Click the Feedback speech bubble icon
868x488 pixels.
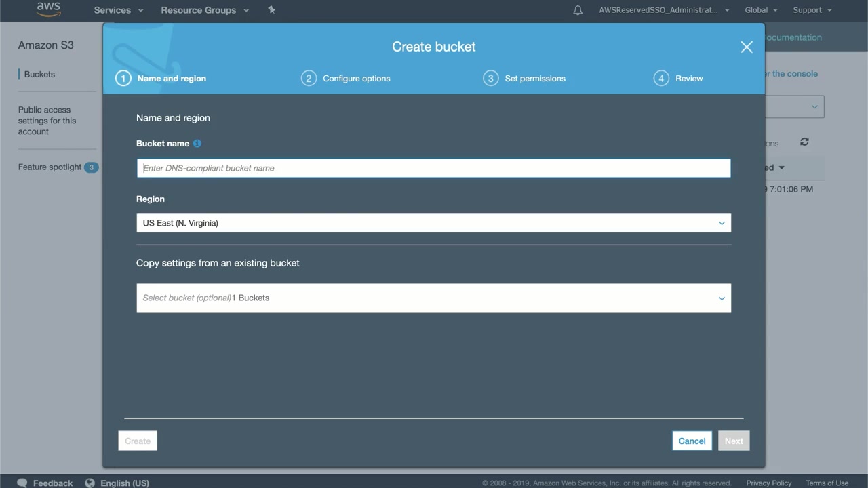tap(22, 483)
